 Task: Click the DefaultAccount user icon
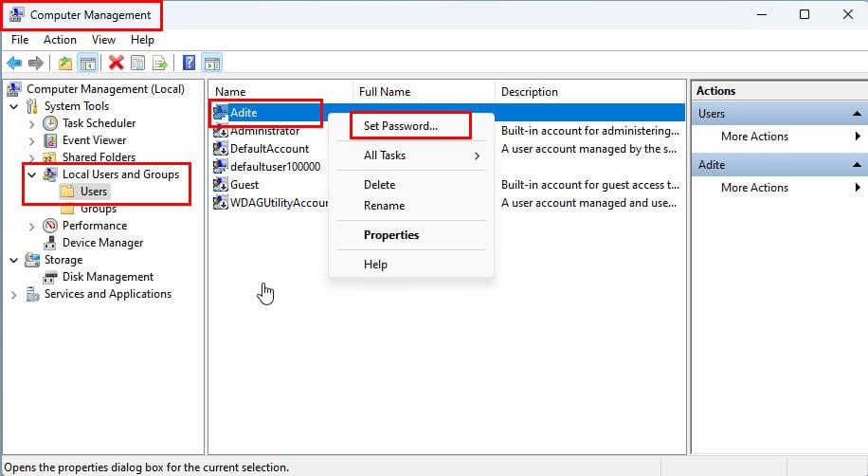(221, 149)
